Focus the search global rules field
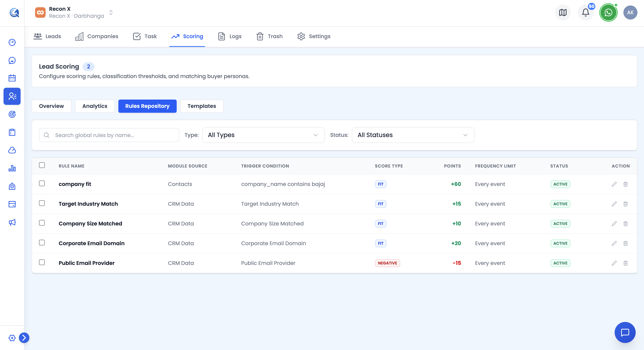 click(x=109, y=135)
